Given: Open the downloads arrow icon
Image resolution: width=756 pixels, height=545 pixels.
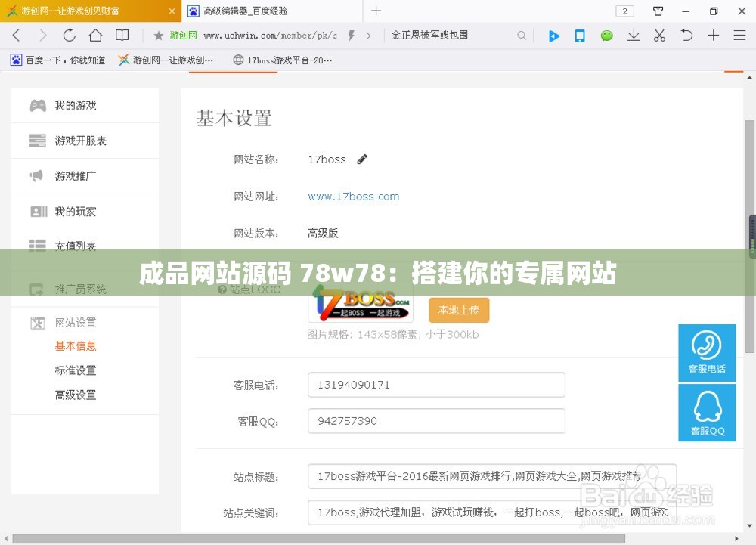Looking at the screenshot, I should click(x=634, y=36).
